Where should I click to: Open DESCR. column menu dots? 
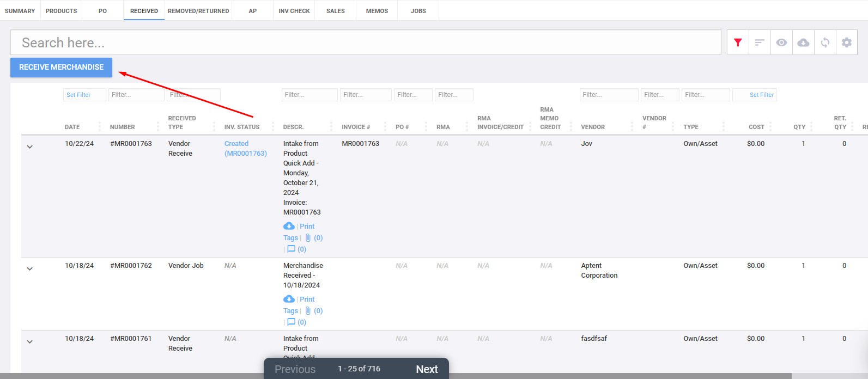(331, 126)
